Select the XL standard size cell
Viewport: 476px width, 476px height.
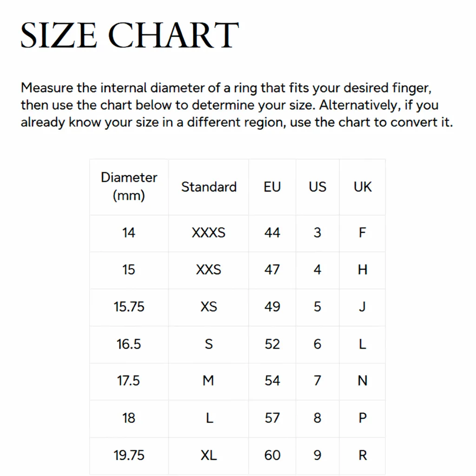click(209, 455)
